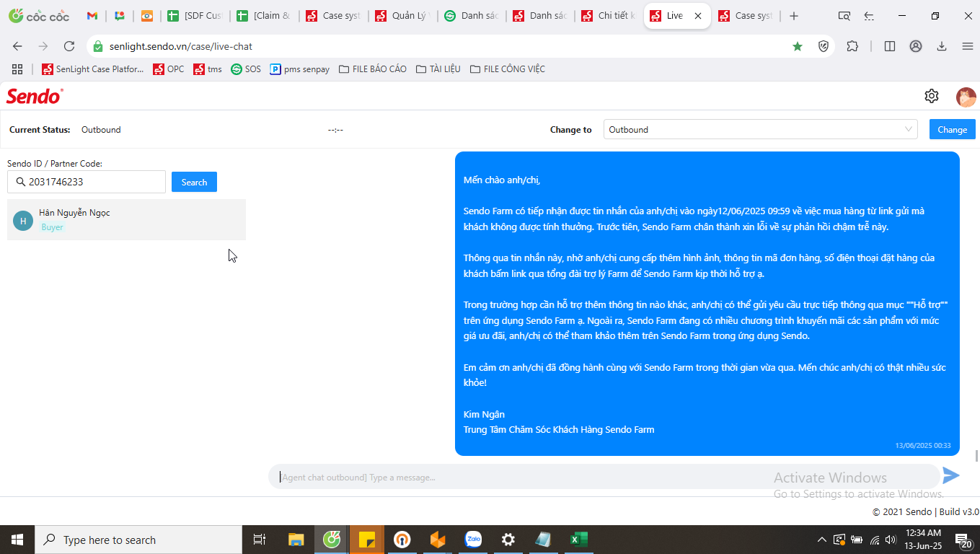This screenshot has width=980, height=554.
Task: Click the Change button
Action: [x=952, y=130]
